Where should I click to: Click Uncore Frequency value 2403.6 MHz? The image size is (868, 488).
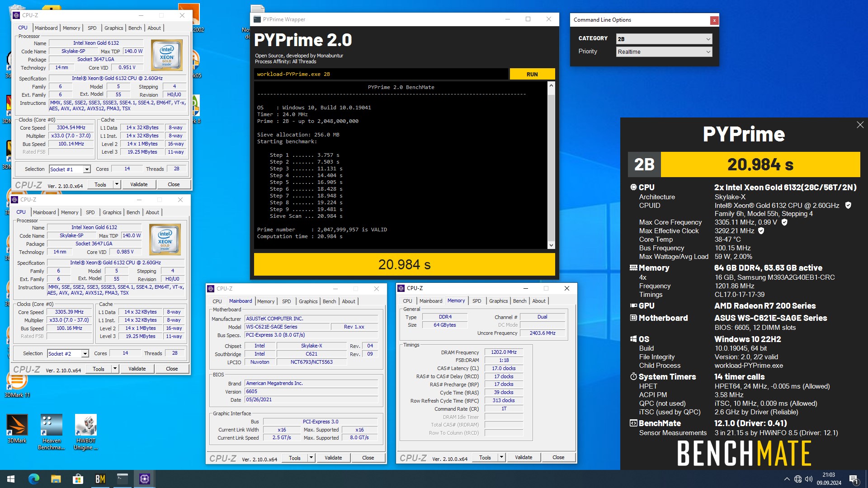[542, 333]
